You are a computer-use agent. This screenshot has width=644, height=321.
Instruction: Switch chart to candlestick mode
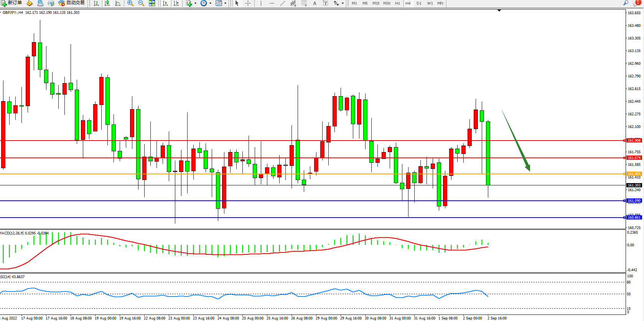click(x=107, y=3)
